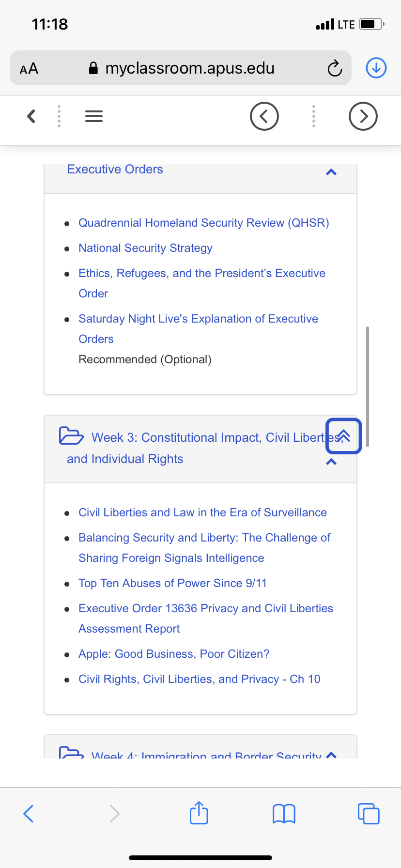The image size is (401, 868).
Task: Click the vertical page scrollbar
Action: (x=368, y=387)
